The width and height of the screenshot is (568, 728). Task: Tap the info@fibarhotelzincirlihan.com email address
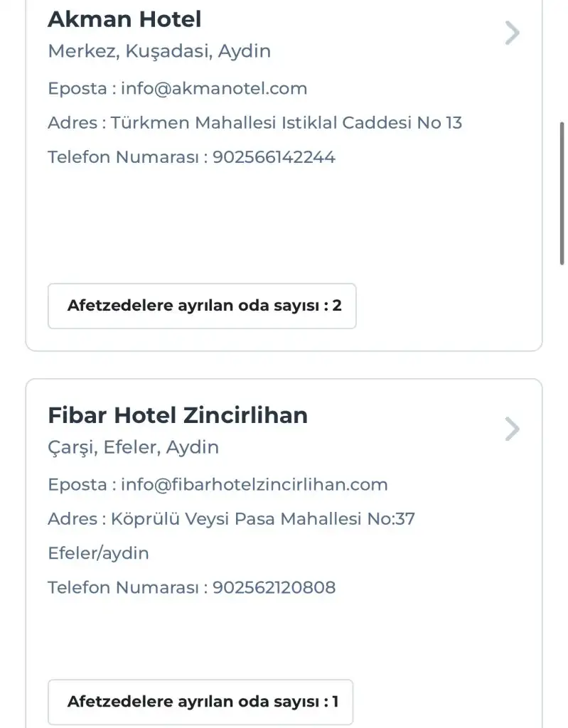coord(254,485)
